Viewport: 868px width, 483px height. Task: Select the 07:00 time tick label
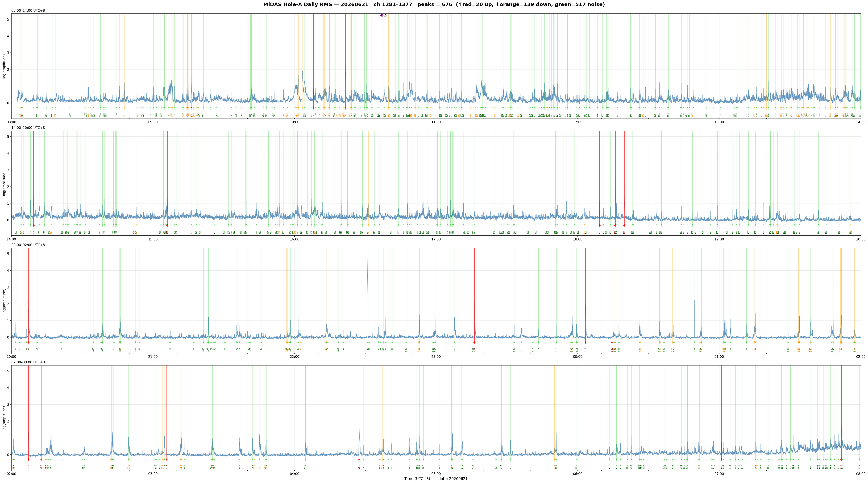(x=719, y=474)
